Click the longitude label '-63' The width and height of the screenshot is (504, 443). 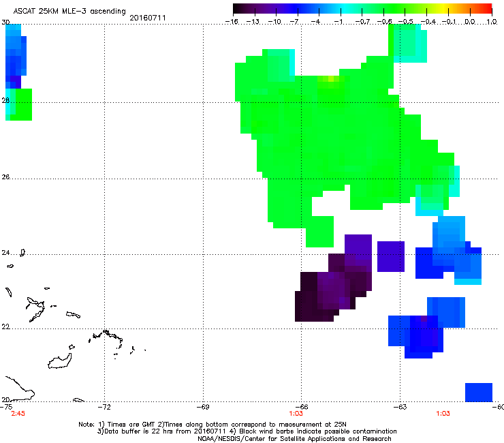click(x=400, y=407)
